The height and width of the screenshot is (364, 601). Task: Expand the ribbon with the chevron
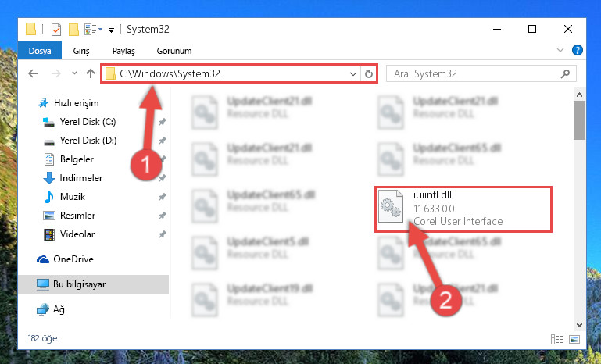560,50
